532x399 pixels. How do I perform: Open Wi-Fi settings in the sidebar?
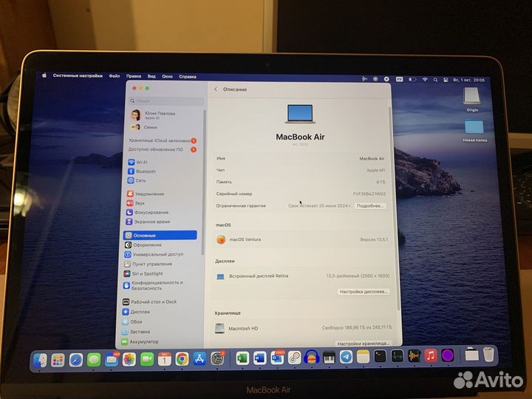coord(137,162)
